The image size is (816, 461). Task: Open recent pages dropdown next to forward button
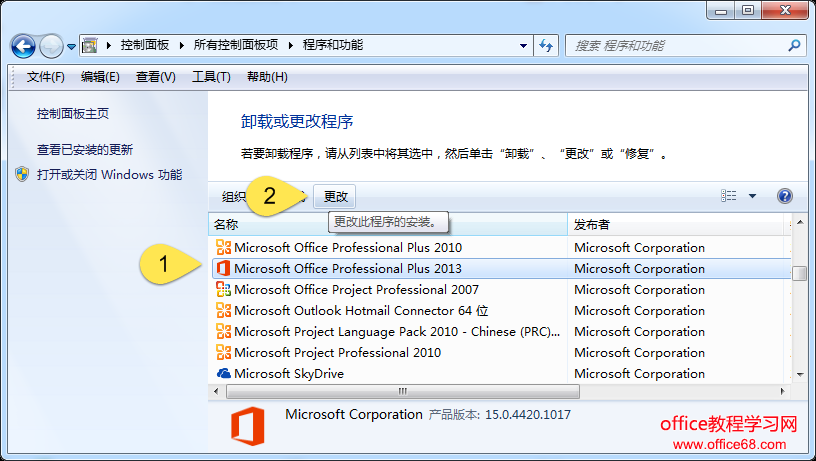(71, 47)
